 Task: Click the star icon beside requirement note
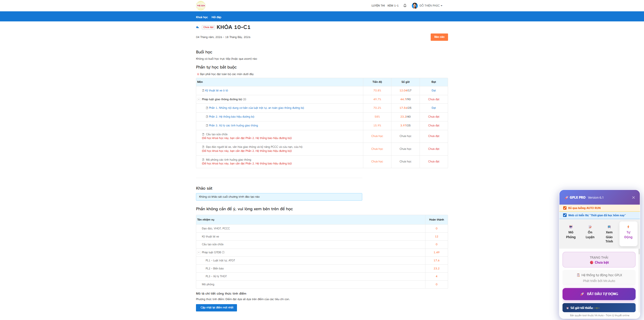click(x=198, y=74)
